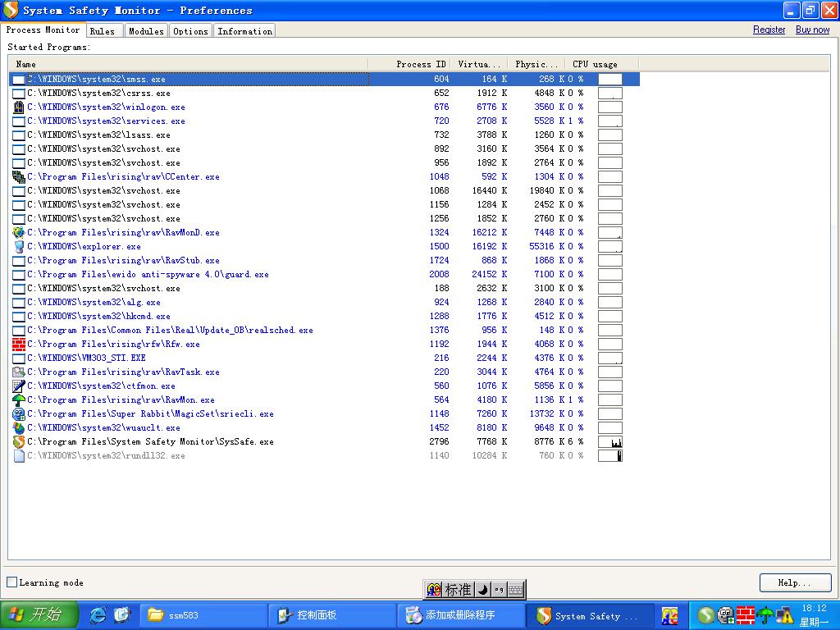Open the Buy now link
This screenshot has width=840, height=630.
click(812, 30)
